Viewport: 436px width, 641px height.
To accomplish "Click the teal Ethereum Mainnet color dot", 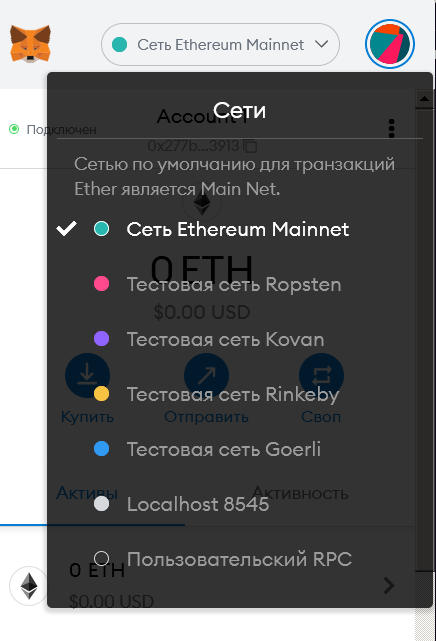I will [x=101, y=229].
